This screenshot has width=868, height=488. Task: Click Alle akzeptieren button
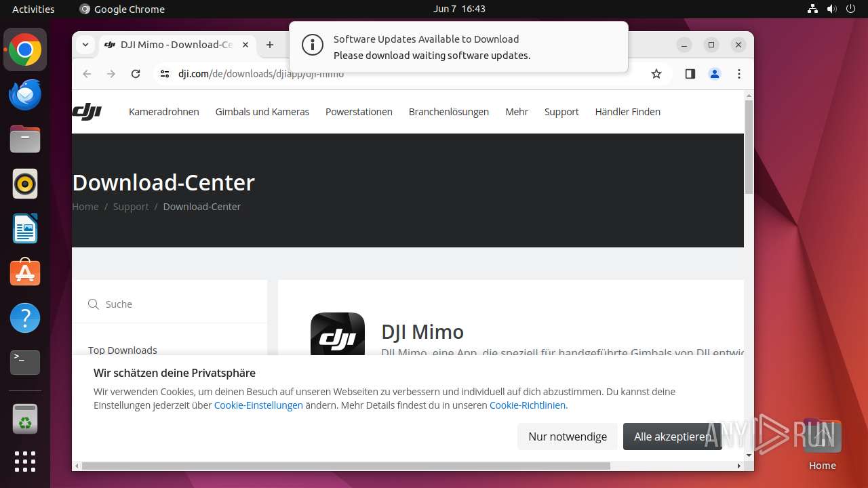(x=673, y=436)
